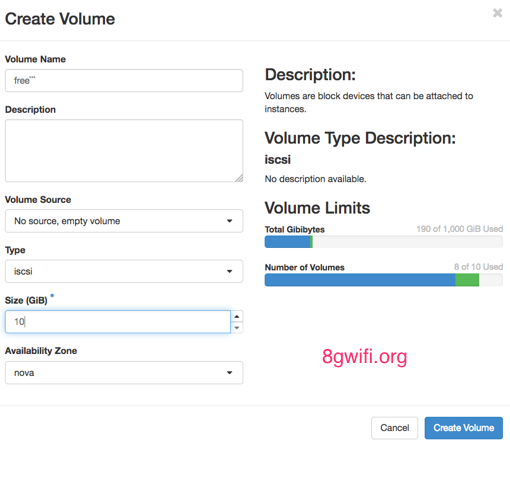Click inside the Size (GiB) field

pyautogui.click(x=118, y=322)
